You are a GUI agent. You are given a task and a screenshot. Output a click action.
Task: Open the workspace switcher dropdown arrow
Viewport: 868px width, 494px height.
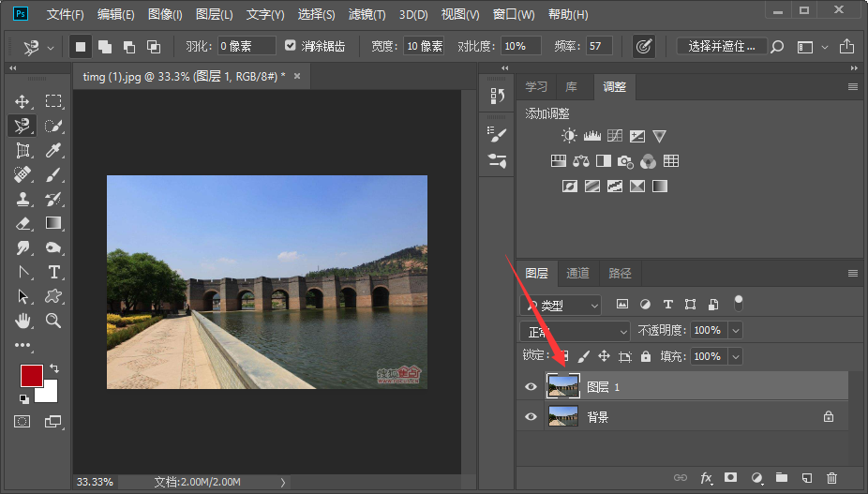point(825,47)
